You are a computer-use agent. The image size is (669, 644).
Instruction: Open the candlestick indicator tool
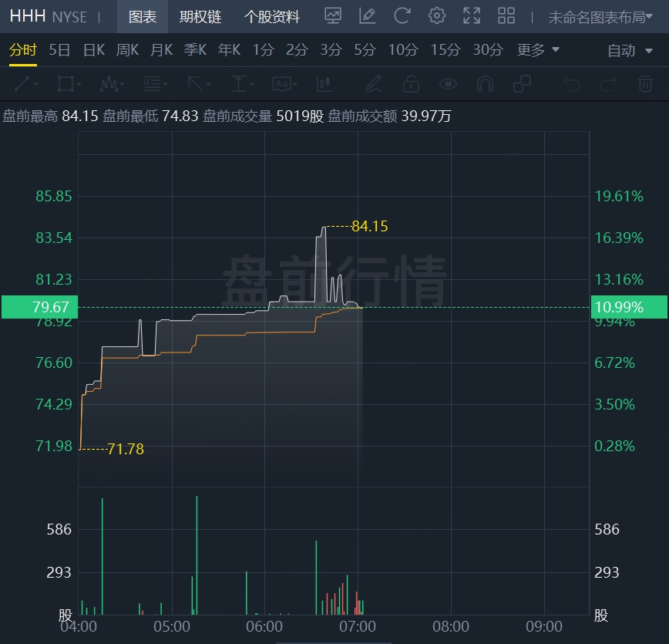324,84
